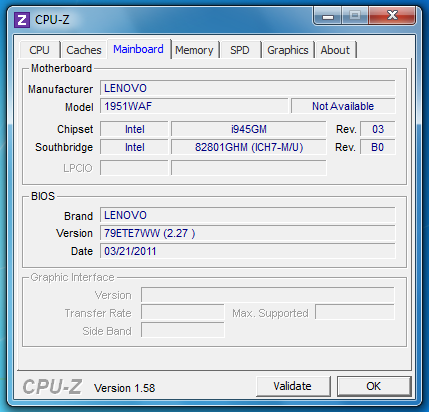The height and width of the screenshot is (412, 429).
Task: Click the Version 1.58 label
Action: pos(125,388)
